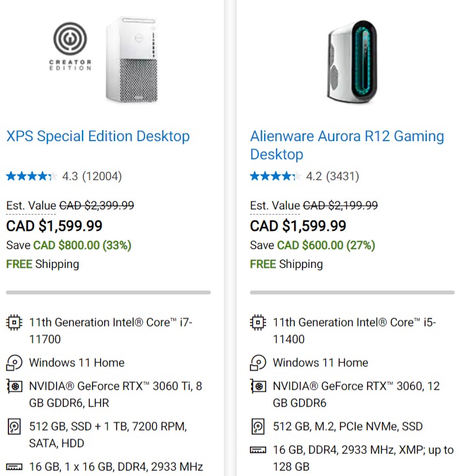Open Alienware 4.2 star rating reviews
Screen dimensions: 462x476
pos(305,176)
